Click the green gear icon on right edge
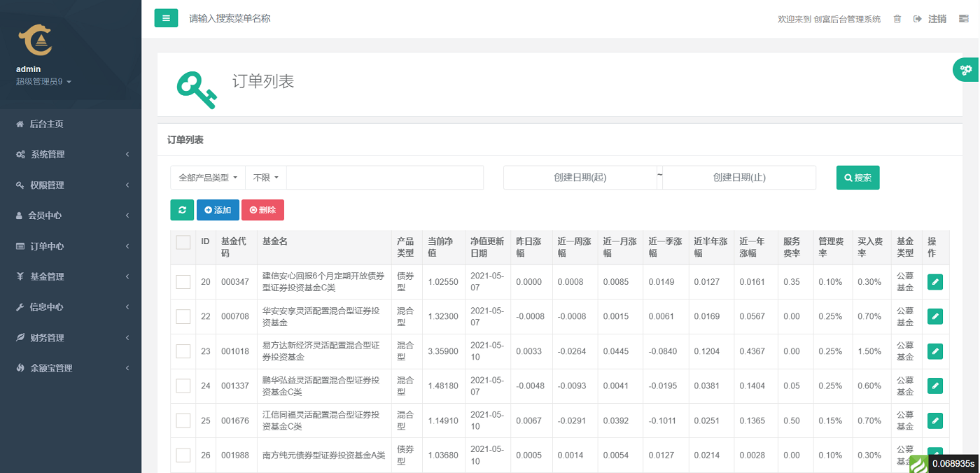Viewport: 980px width, 473px height. point(965,69)
